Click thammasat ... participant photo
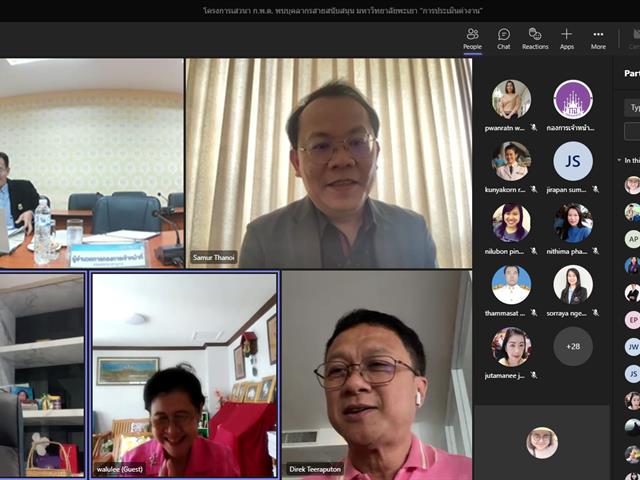Viewport: 640px width, 480px height. coord(511,285)
